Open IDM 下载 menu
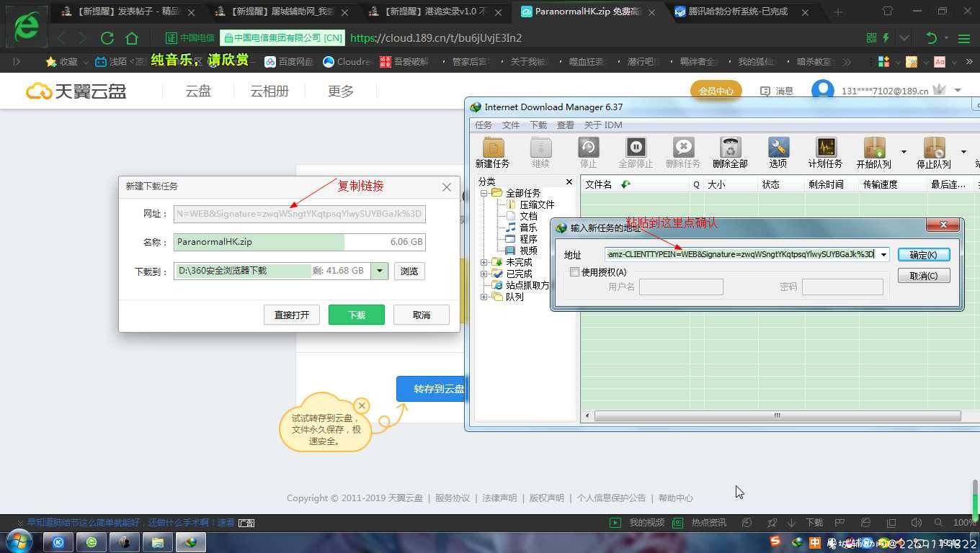Viewport: 980px width, 553px height. (538, 125)
